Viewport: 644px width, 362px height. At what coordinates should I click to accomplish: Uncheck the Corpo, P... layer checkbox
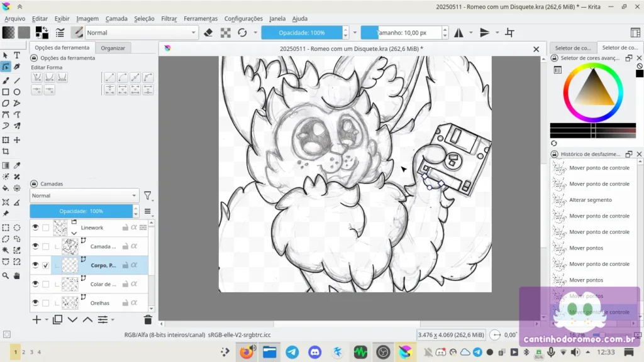coord(45,265)
